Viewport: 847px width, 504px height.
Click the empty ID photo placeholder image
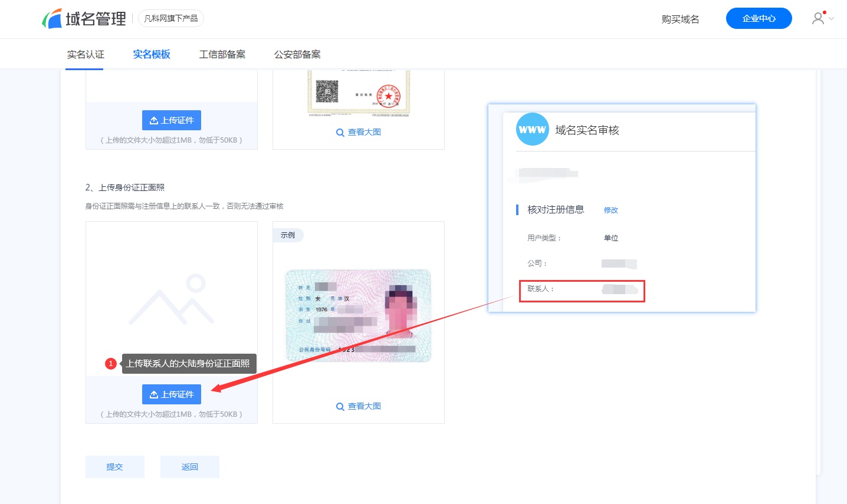click(x=172, y=299)
